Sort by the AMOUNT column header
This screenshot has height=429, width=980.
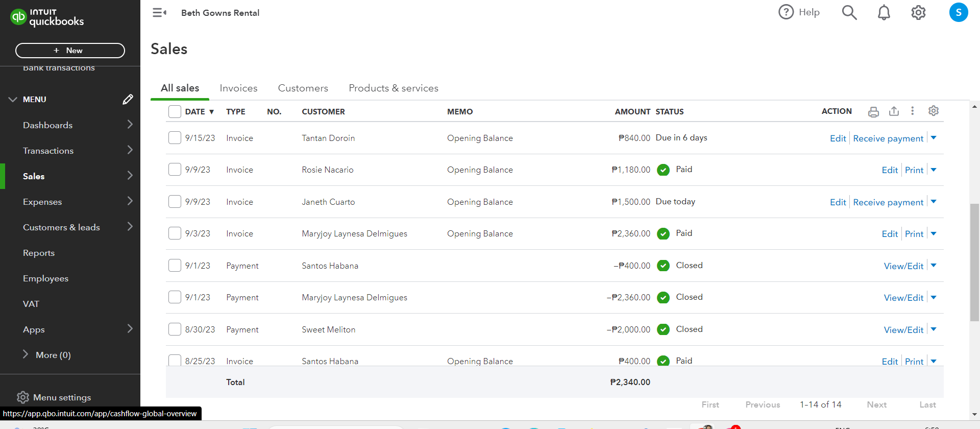click(x=632, y=111)
